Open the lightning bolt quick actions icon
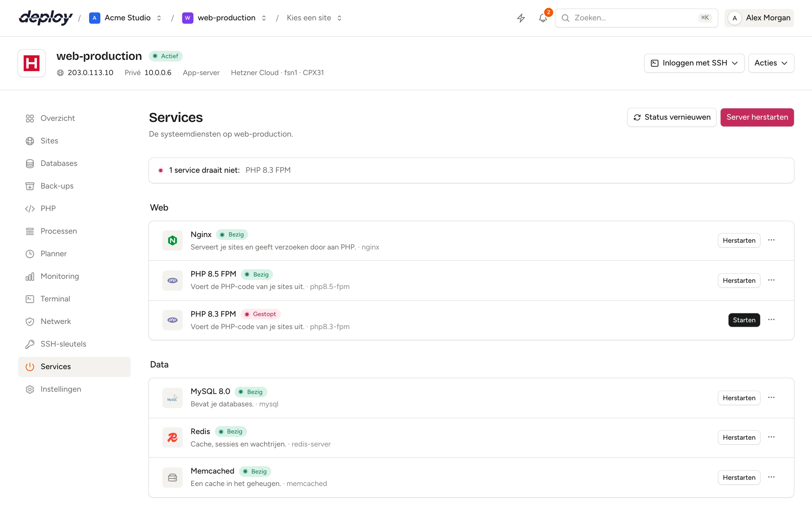The width and height of the screenshot is (812, 508). pos(521,18)
